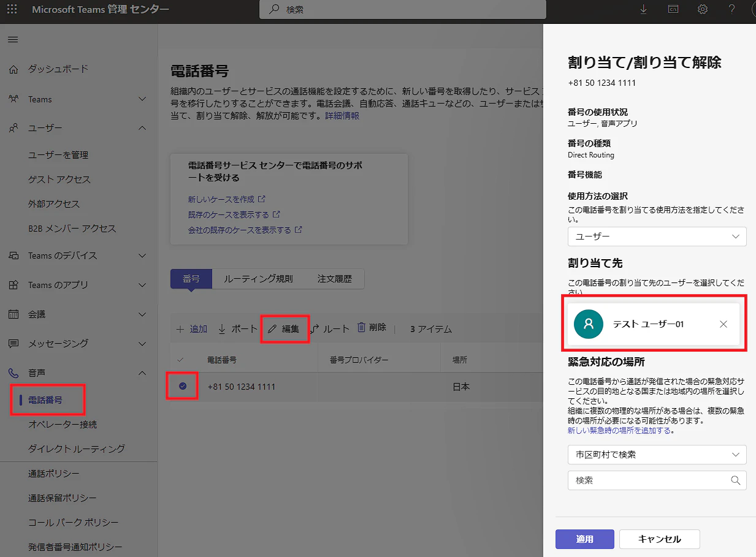
Task: Open external link icon beside 新しいケースを作成
Action: click(262, 199)
